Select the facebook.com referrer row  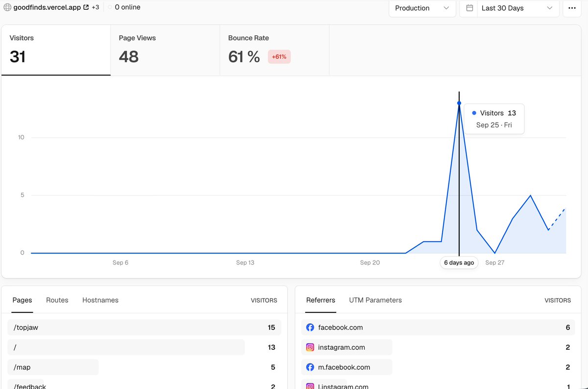[438, 327]
